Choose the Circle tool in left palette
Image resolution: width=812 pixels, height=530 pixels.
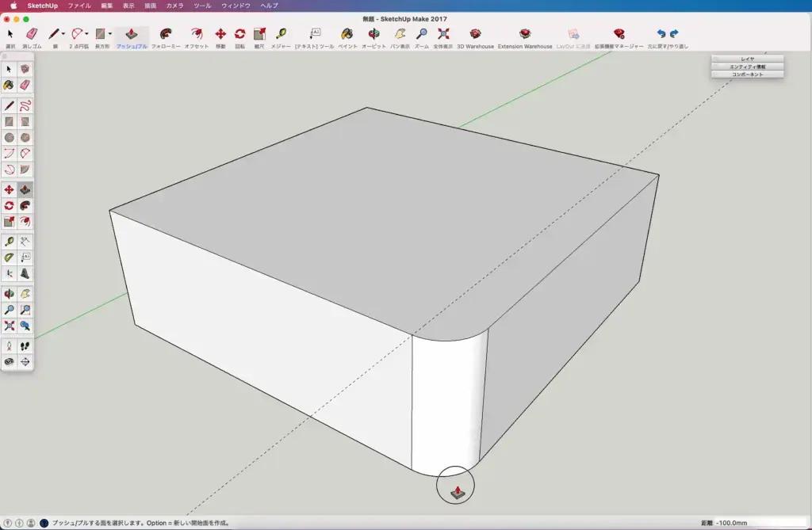[x=9, y=138]
